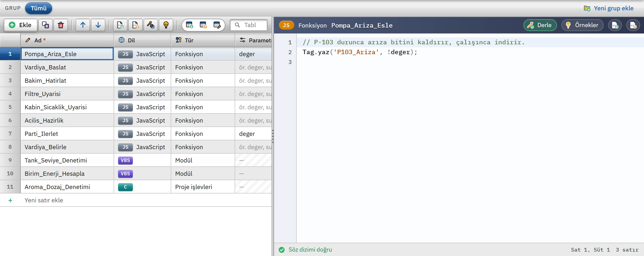Click the lightbulb icon in table toolbar
This screenshot has height=256, width=644.
(x=166, y=25)
